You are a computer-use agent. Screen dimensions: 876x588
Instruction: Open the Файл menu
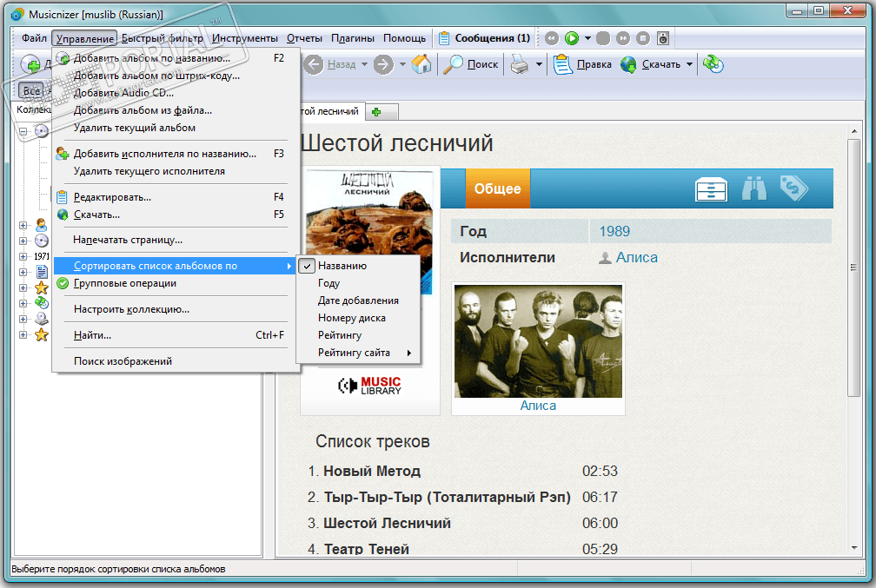[x=34, y=38]
